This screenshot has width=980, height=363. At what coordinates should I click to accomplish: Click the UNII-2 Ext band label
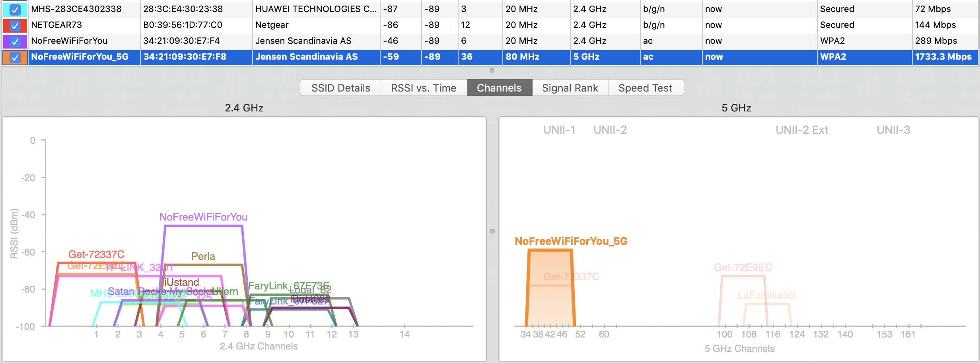click(x=802, y=130)
